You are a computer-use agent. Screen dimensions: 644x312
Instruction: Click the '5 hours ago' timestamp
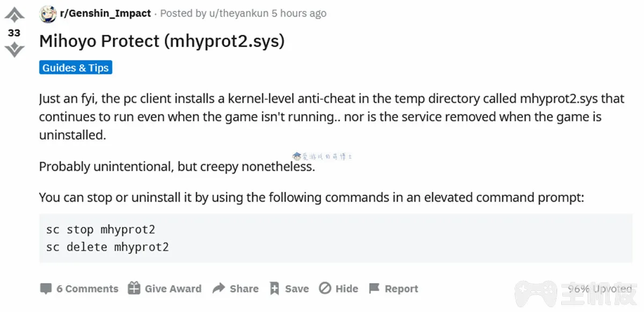pyautogui.click(x=299, y=13)
